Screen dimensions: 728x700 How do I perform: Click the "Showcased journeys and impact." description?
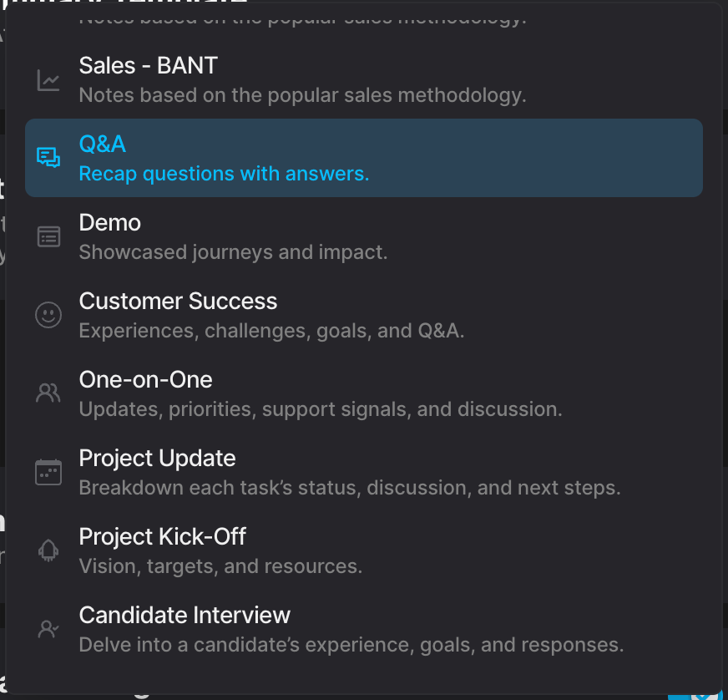click(233, 251)
